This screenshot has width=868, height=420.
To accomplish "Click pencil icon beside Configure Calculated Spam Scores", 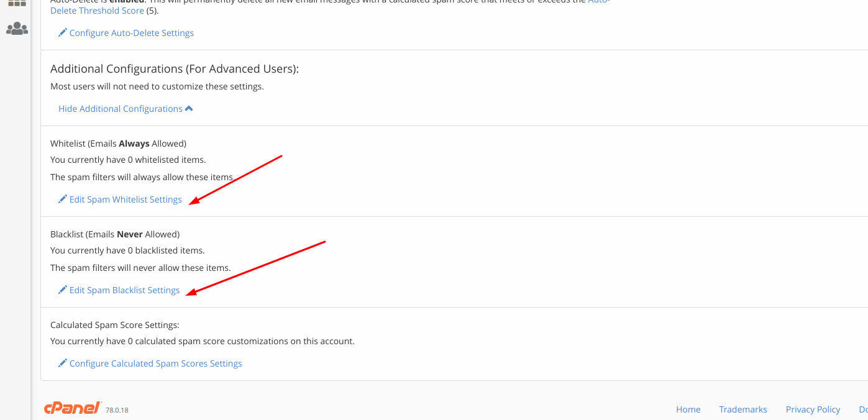I will (62, 363).
